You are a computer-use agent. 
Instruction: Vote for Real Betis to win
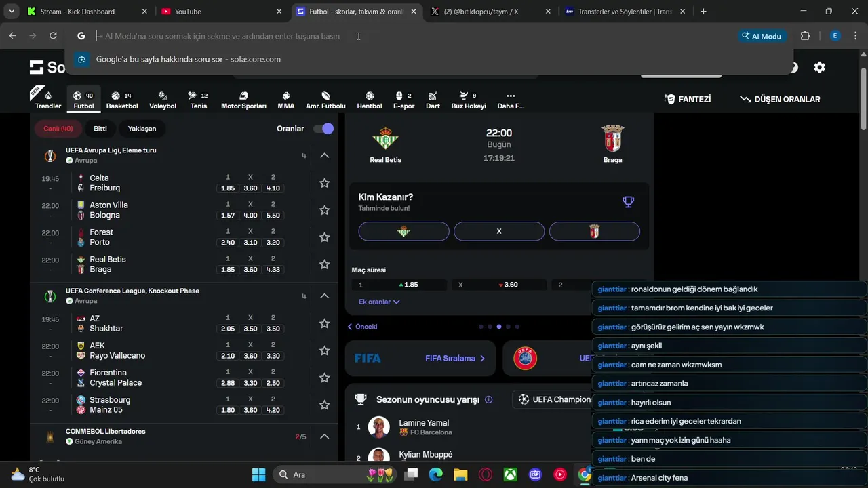[403, 231]
